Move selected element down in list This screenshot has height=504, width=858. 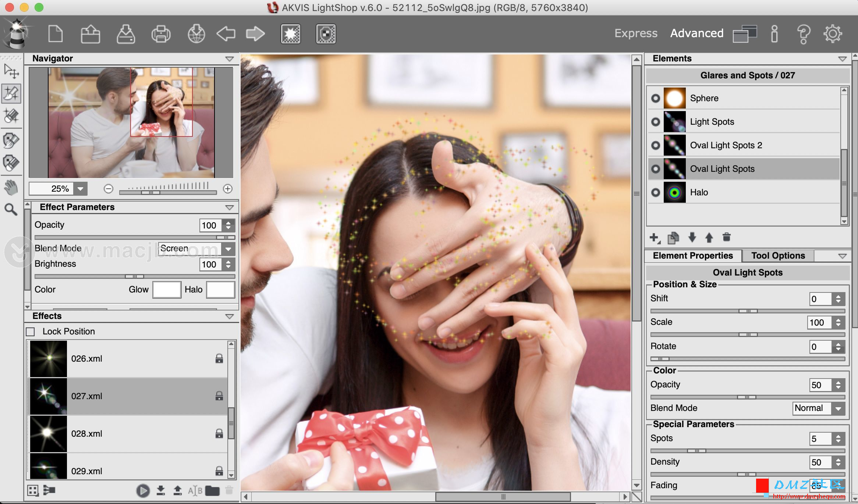(692, 238)
